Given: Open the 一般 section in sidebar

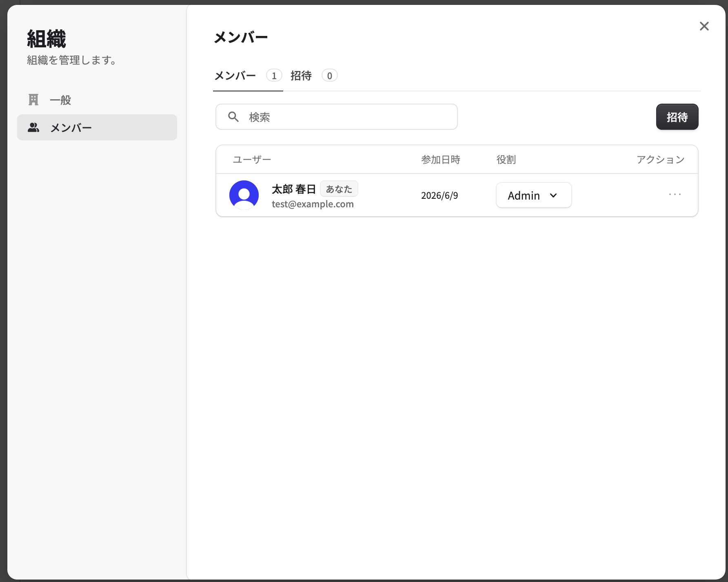Looking at the screenshot, I should coord(97,100).
